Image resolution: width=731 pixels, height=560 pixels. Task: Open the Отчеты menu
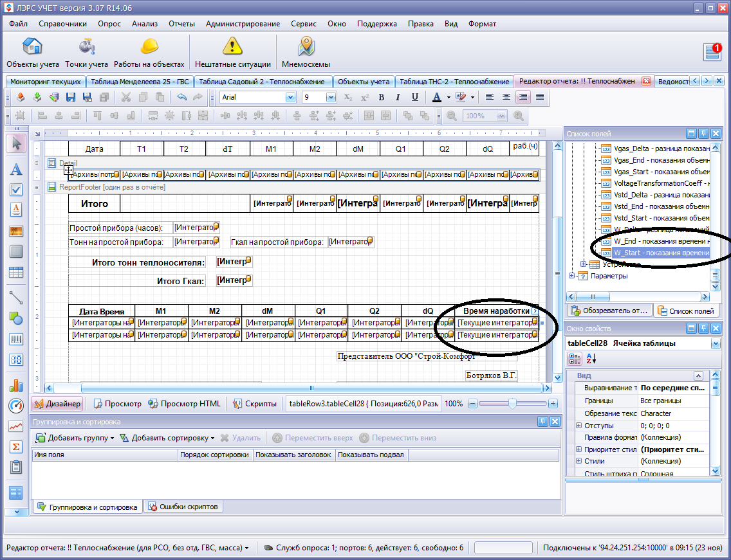[x=182, y=24]
